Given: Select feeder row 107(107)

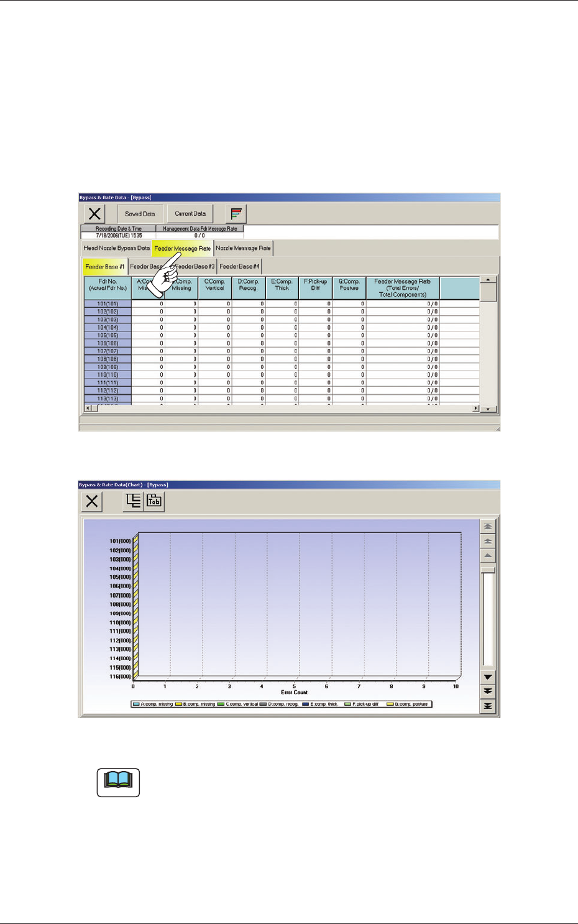Looking at the screenshot, I should click(x=108, y=351).
